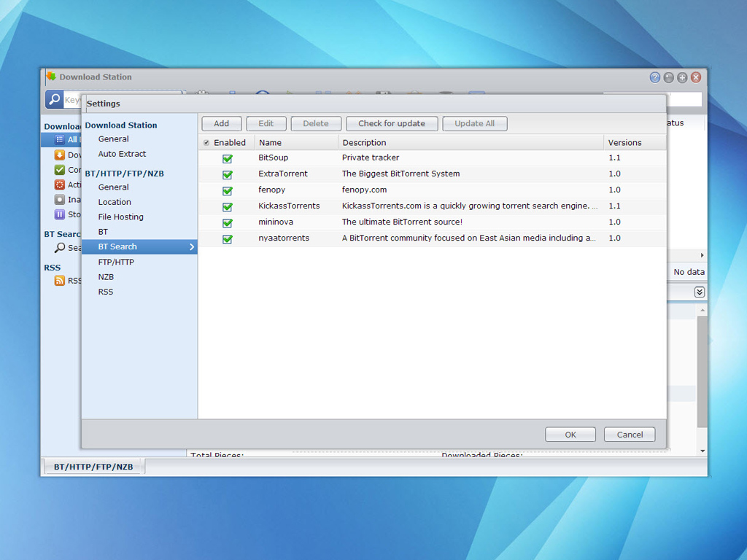Screen dimensions: 747x560
Task: Select the All downloads list icon
Action: point(60,139)
